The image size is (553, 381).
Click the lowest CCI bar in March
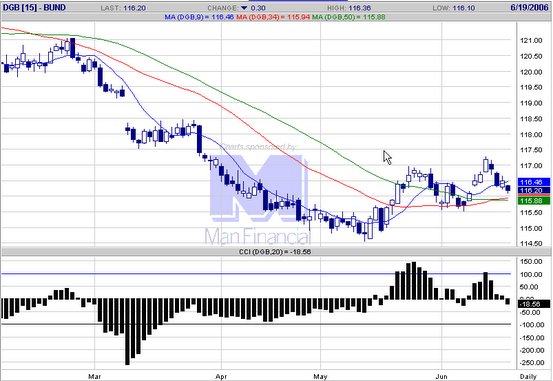[x=127, y=332]
